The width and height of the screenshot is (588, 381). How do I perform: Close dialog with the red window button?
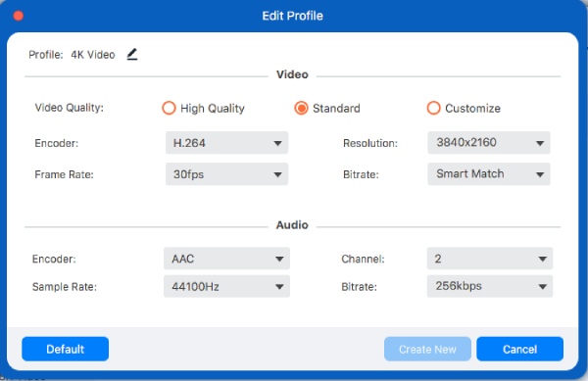click(x=19, y=16)
